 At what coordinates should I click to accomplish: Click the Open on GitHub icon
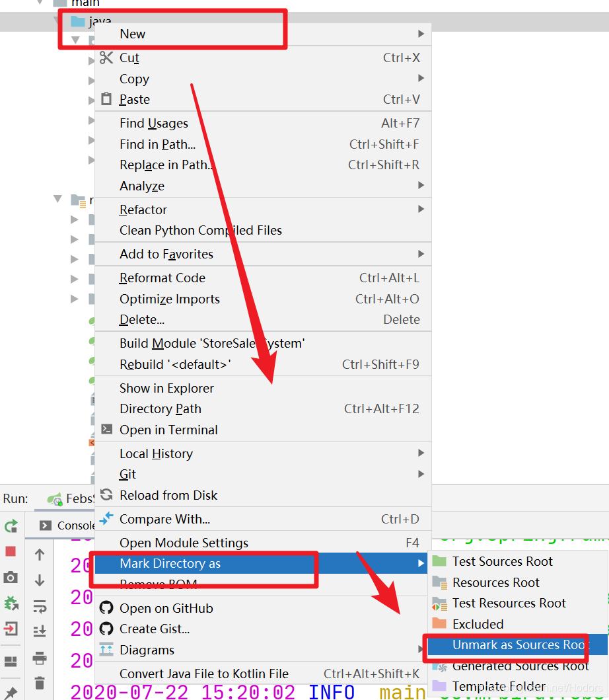[106, 607]
